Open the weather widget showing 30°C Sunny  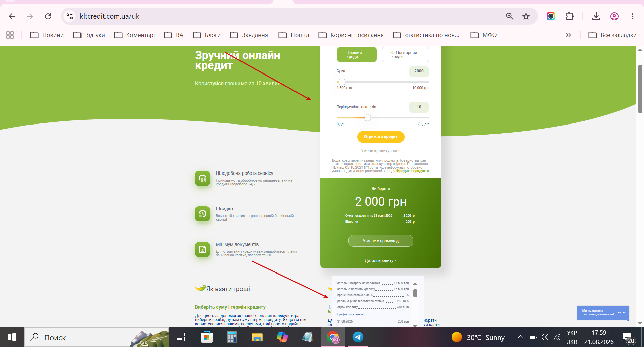(478, 337)
